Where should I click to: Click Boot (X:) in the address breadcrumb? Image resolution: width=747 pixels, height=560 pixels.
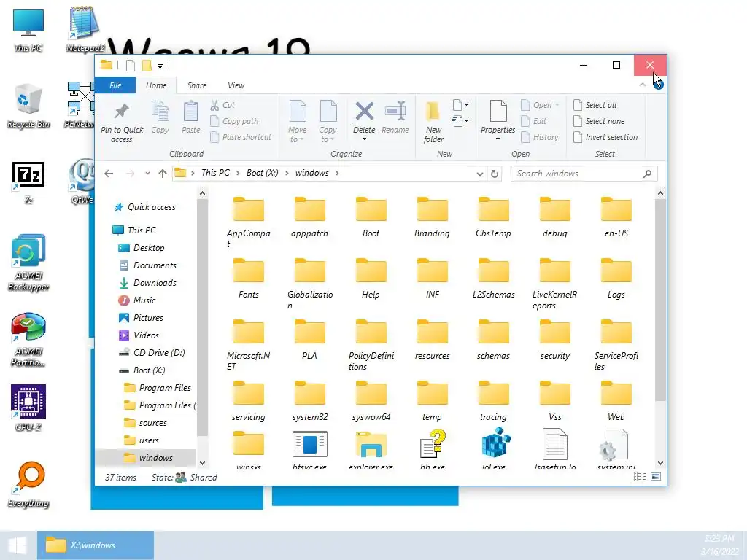[262, 173]
